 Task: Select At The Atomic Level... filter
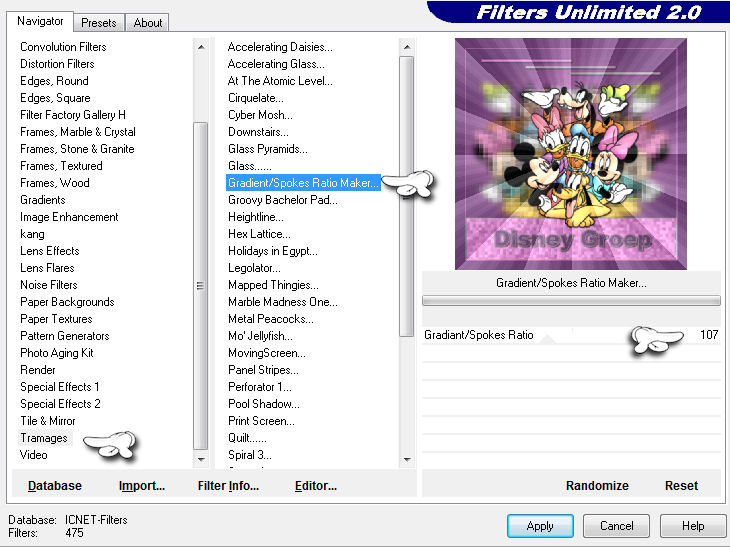[280, 81]
